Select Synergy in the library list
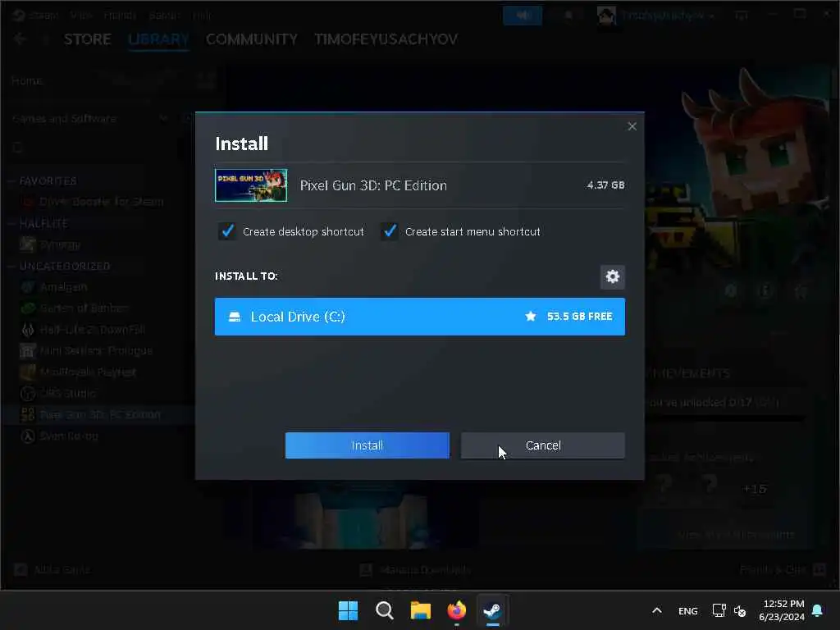Screen dimensions: 840x630 tap(60, 244)
